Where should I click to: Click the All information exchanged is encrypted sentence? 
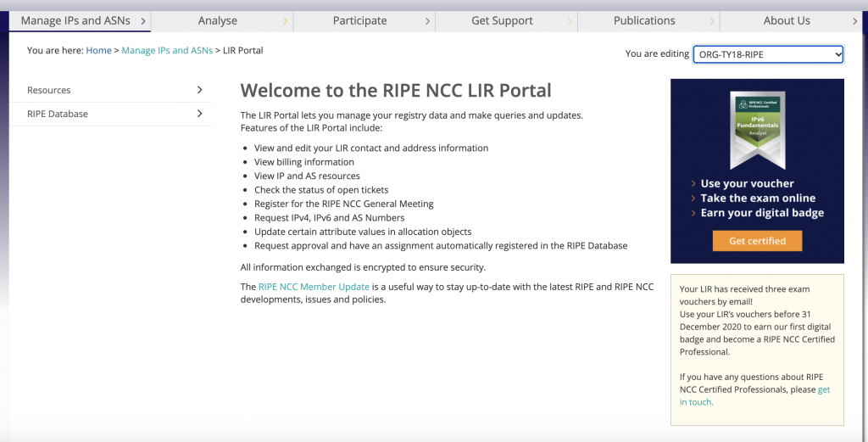pos(363,267)
